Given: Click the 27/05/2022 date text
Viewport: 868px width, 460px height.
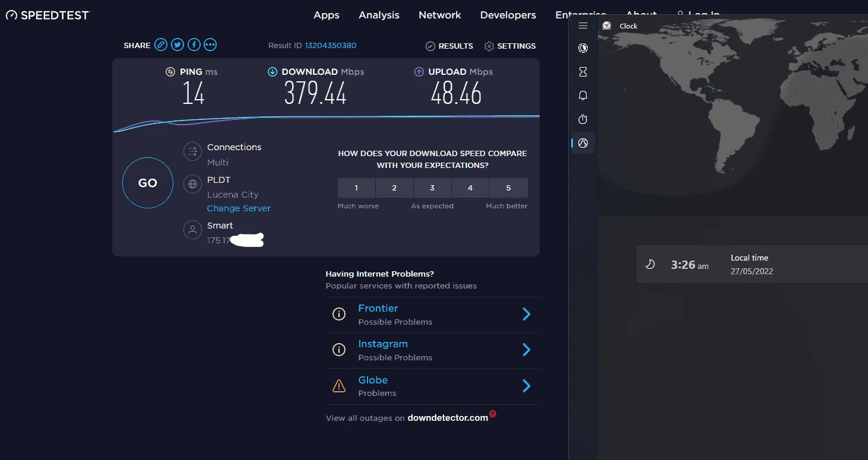Looking at the screenshot, I should [752, 271].
